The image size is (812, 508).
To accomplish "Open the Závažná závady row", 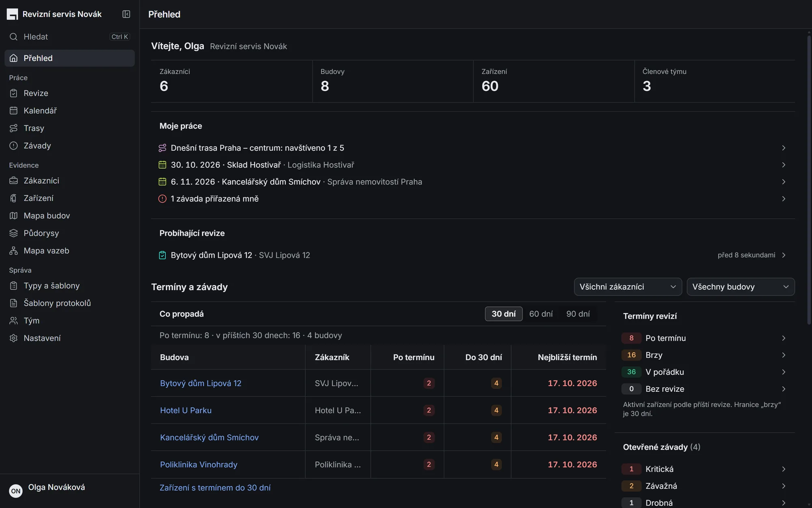I will coord(704,486).
